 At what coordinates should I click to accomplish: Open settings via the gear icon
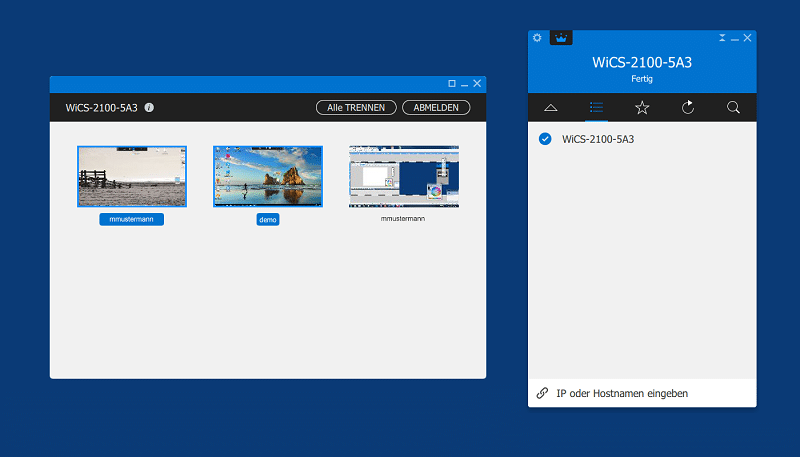click(x=537, y=38)
